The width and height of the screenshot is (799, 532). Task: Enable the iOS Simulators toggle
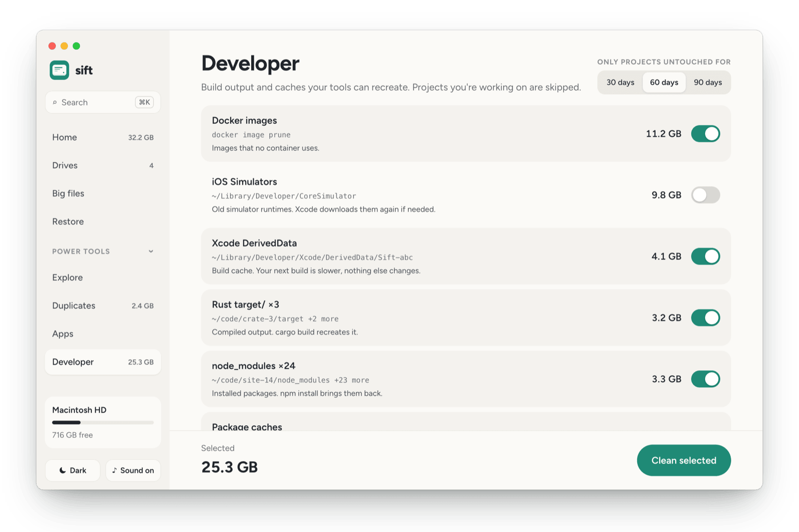[x=705, y=195]
